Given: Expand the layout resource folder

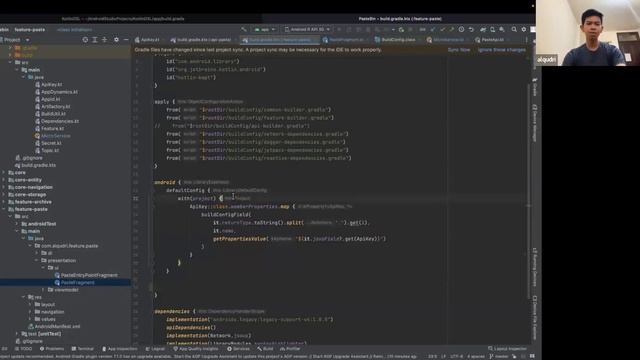Looking at the screenshot, I should [x=30, y=304].
